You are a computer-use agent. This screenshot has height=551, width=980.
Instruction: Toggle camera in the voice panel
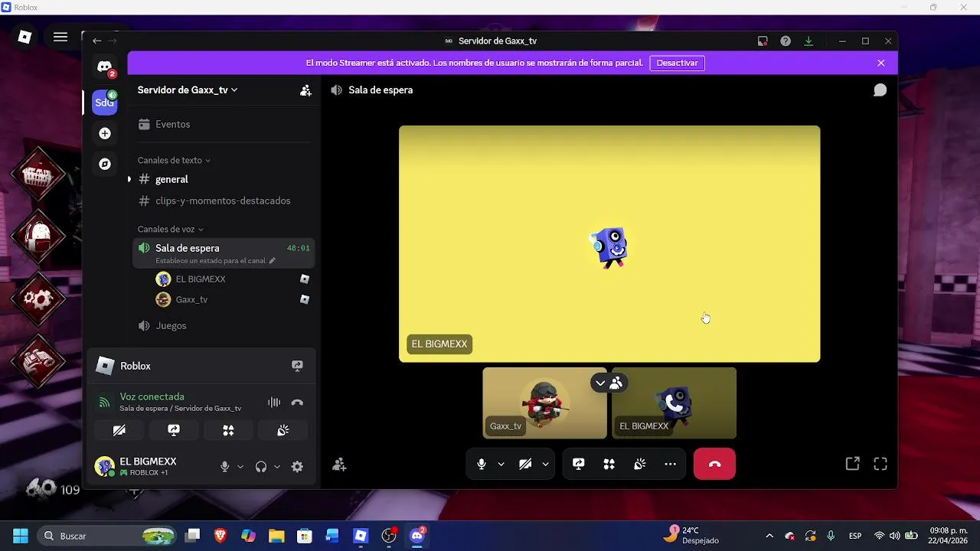coord(119,430)
